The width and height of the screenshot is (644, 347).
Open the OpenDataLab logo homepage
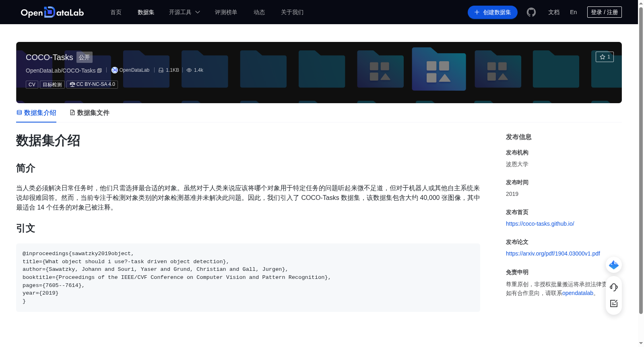(x=52, y=12)
